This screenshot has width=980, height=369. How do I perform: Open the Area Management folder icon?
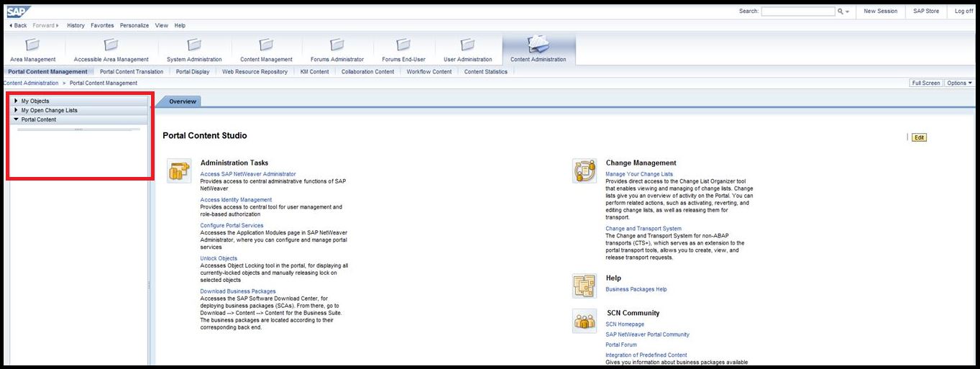[x=32, y=45]
